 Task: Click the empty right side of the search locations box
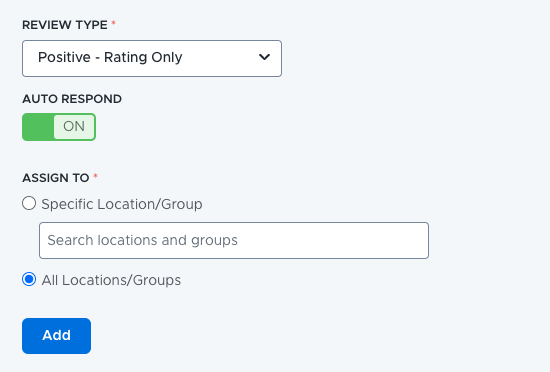click(x=331, y=241)
